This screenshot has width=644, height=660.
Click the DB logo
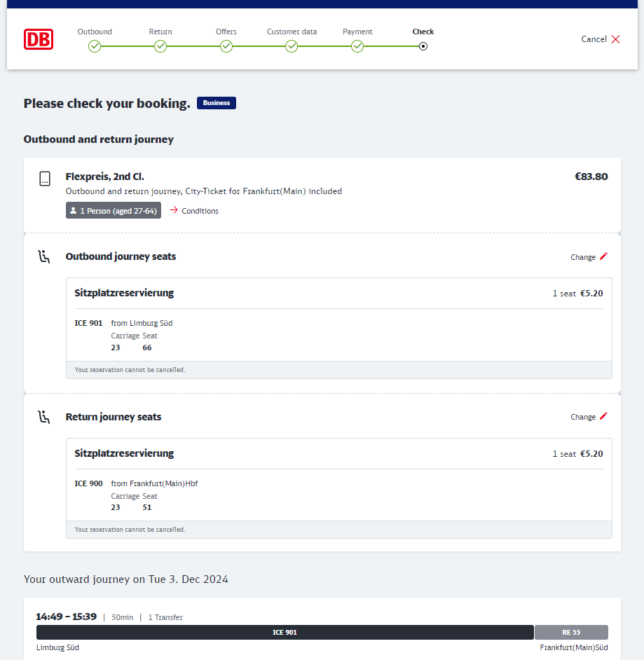click(x=39, y=39)
